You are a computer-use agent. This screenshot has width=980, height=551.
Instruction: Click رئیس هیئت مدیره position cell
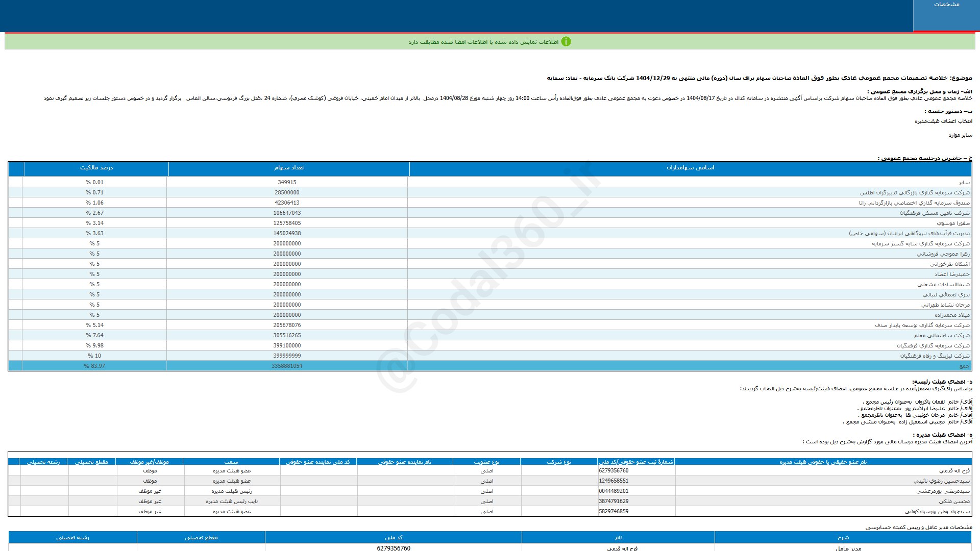tap(232, 491)
